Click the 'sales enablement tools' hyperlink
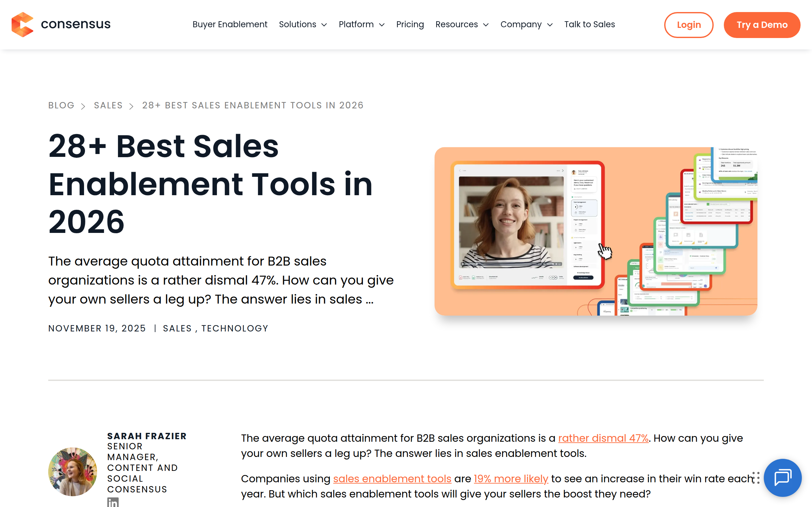 pyautogui.click(x=392, y=479)
